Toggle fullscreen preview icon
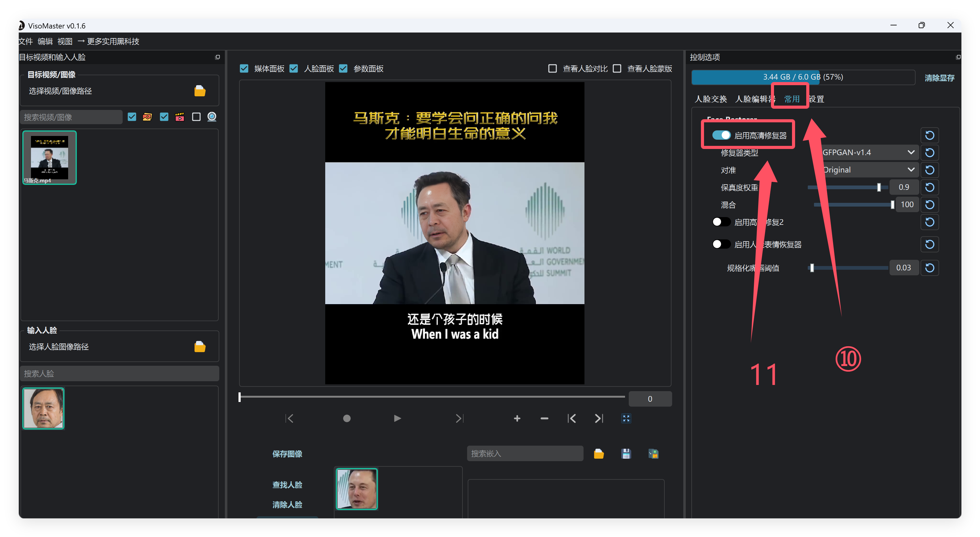This screenshot has width=980, height=537. [x=626, y=418]
